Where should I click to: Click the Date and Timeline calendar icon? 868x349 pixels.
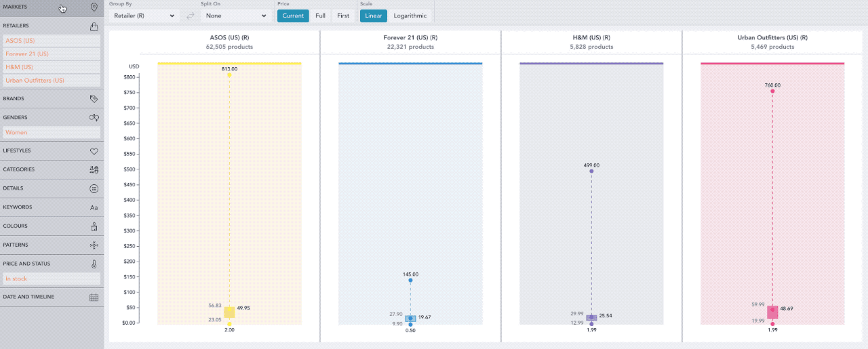(94, 297)
